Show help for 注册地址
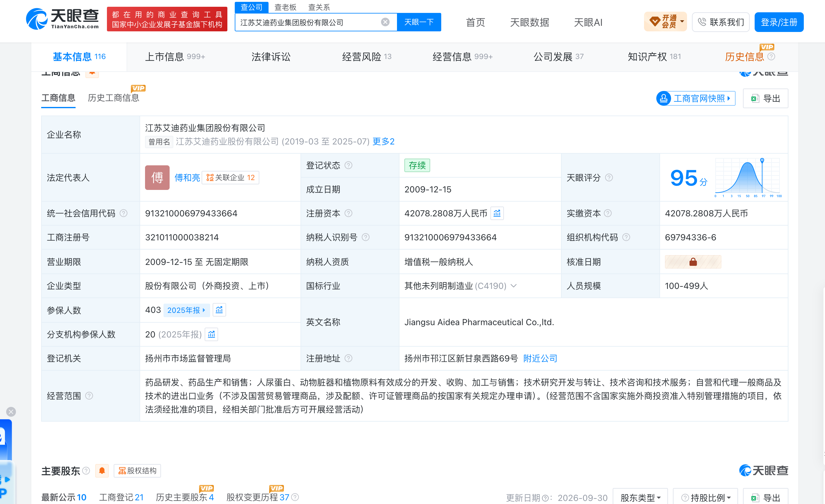Screen dimensions: 825x504 click(348, 359)
